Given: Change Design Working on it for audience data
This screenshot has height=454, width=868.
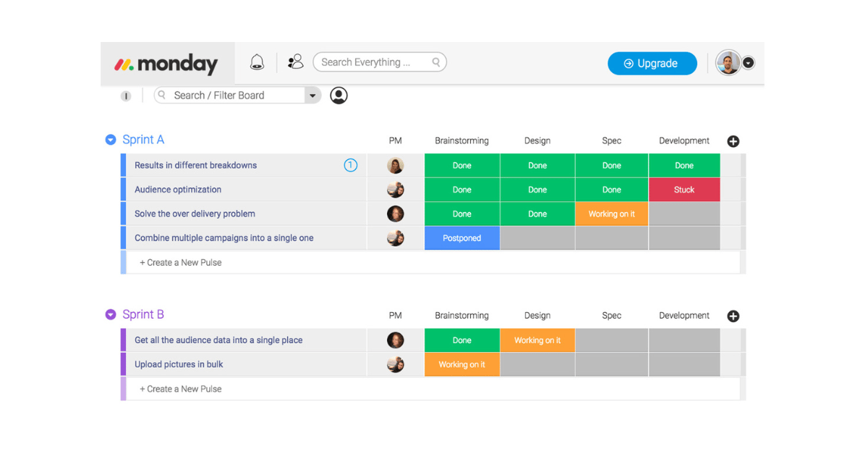Looking at the screenshot, I should point(537,340).
